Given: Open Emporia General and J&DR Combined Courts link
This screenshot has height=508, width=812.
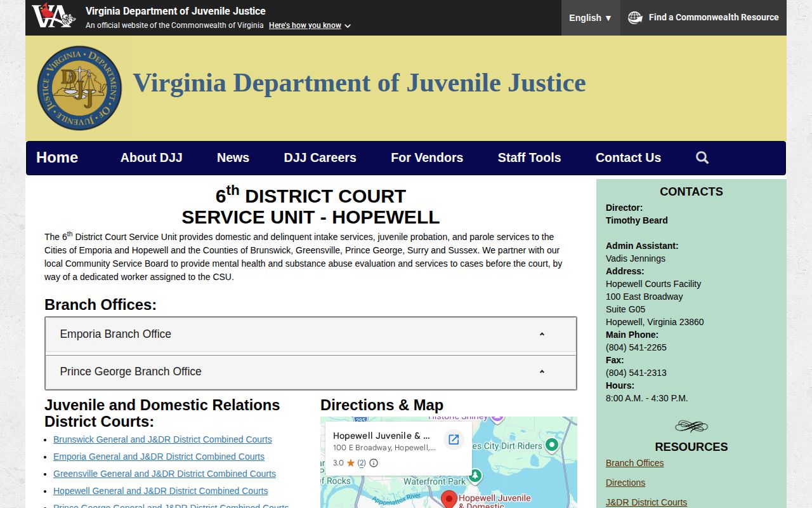Looking at the screenshot, I should (159, 457).
